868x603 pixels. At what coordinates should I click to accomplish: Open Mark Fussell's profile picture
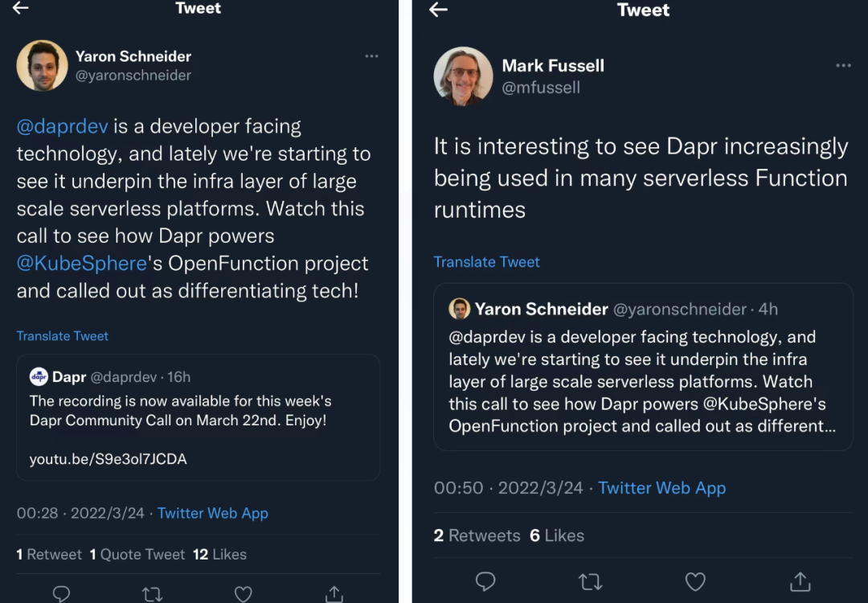click(463, 76)
